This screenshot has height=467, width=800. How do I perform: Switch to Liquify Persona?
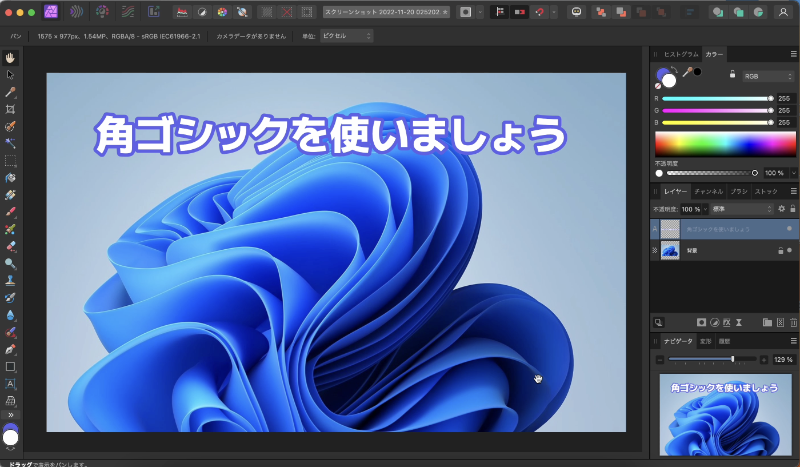77,12
